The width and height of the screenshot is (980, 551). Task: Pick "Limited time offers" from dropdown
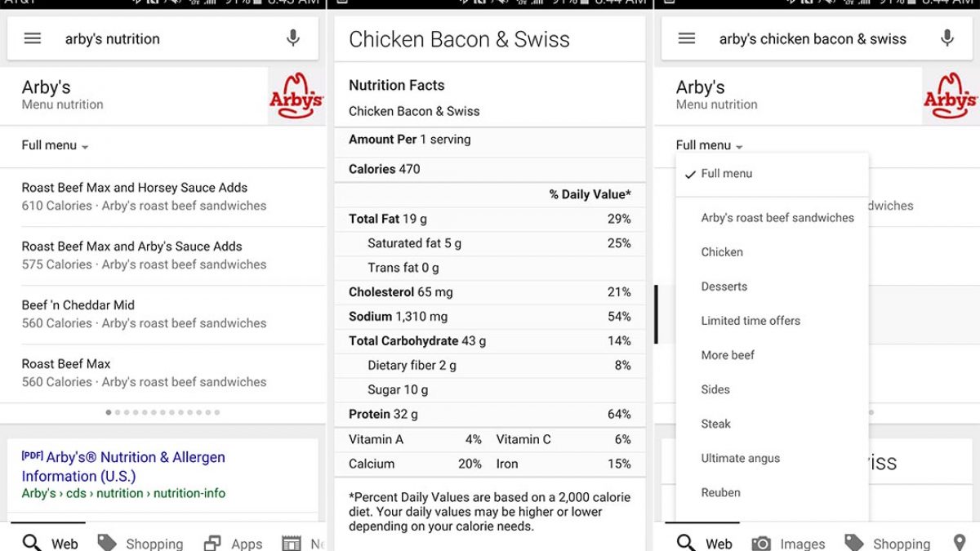coord(751,321)
